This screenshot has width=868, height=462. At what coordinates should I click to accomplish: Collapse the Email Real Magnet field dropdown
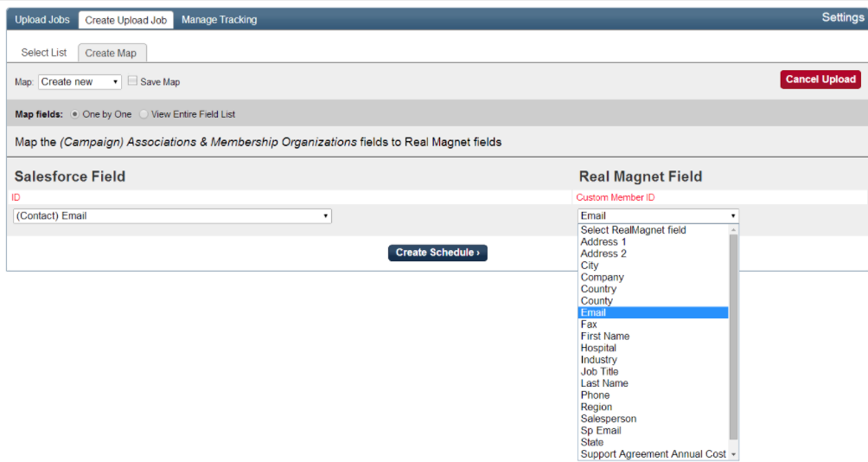658,216
